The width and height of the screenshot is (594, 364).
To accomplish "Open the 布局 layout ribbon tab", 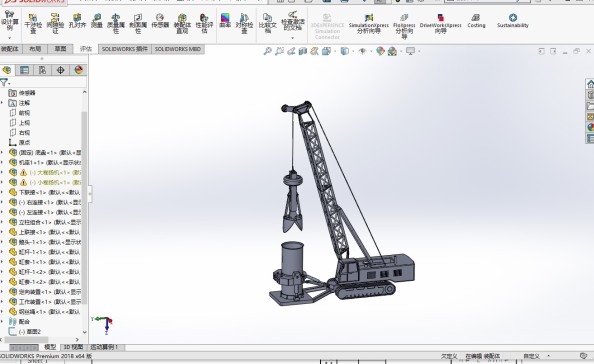I will pos(35,49).
